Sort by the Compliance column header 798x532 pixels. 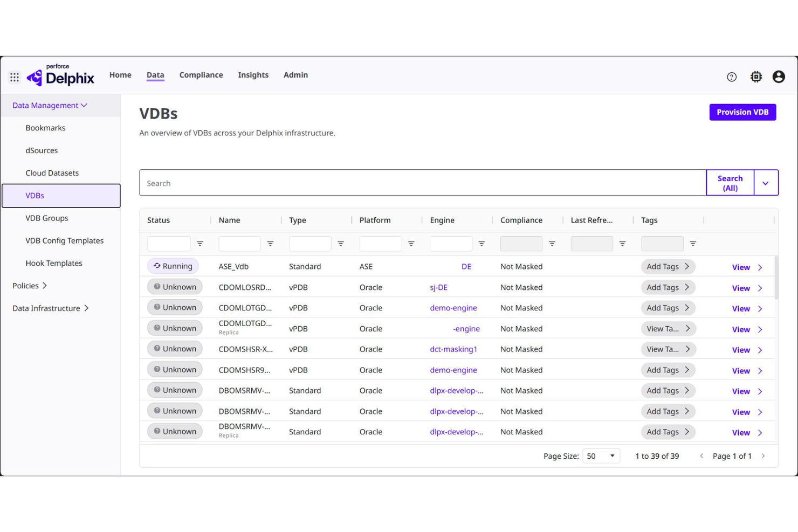click(x=521, y=220)
